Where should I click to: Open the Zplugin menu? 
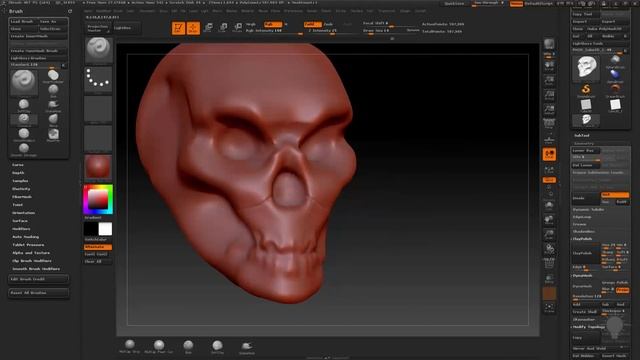[x=405, y=11]
